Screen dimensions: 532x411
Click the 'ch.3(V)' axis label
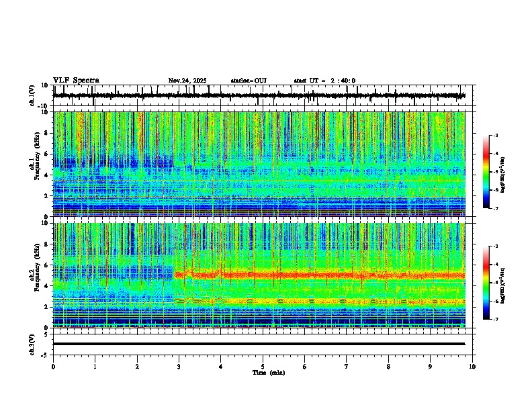tap(32, 345)
